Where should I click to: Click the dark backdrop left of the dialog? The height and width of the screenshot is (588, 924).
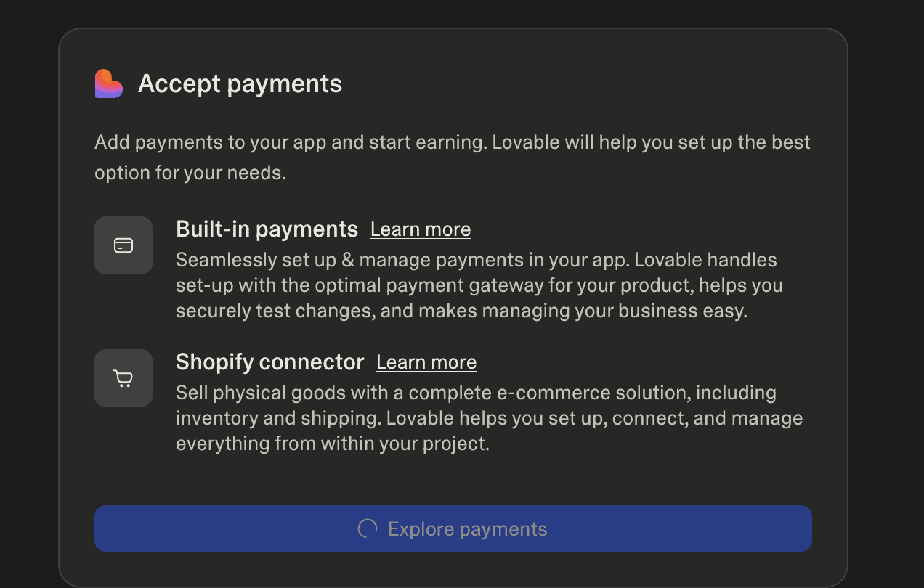(x=29, y=290)
